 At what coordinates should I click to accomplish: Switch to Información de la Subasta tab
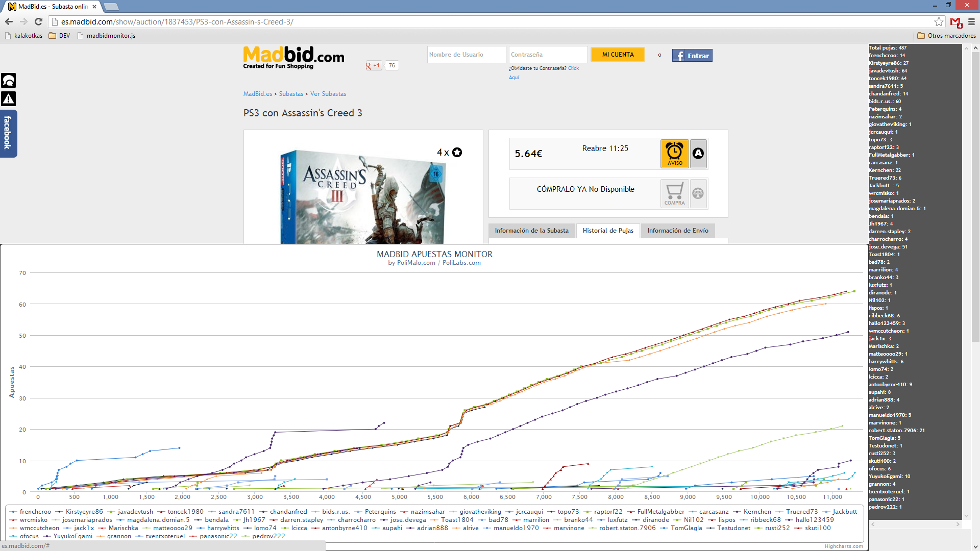point(531,231)
